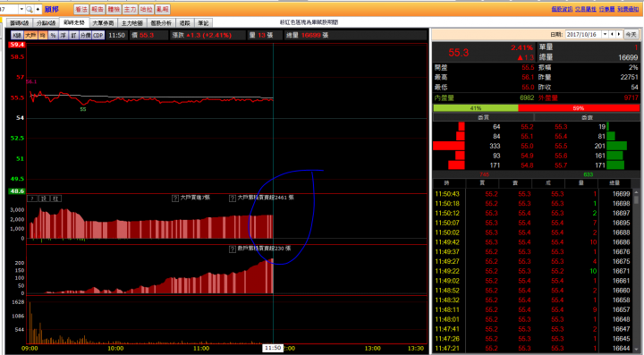This screenshot has height=355, width=644.
Task: Click help icon beside 散戶累積買賣超 label
Action: [x=233, y=249]
